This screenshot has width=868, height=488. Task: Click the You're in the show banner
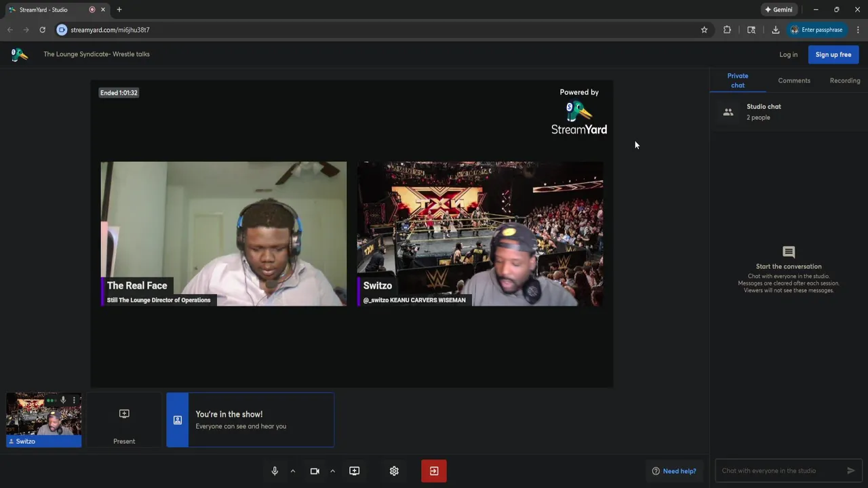(250, 420)
